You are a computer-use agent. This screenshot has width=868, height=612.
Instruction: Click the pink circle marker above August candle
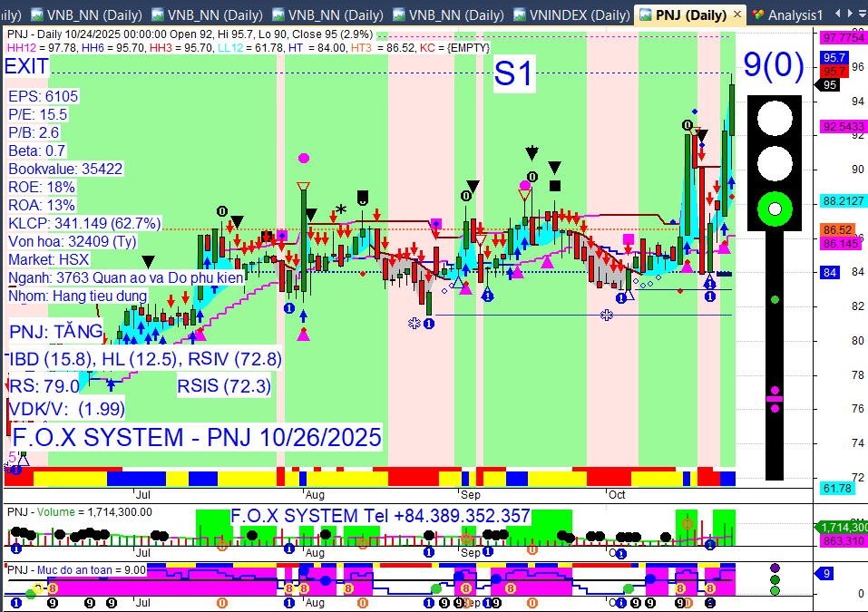pyautogui.click(x=303, y=159)
